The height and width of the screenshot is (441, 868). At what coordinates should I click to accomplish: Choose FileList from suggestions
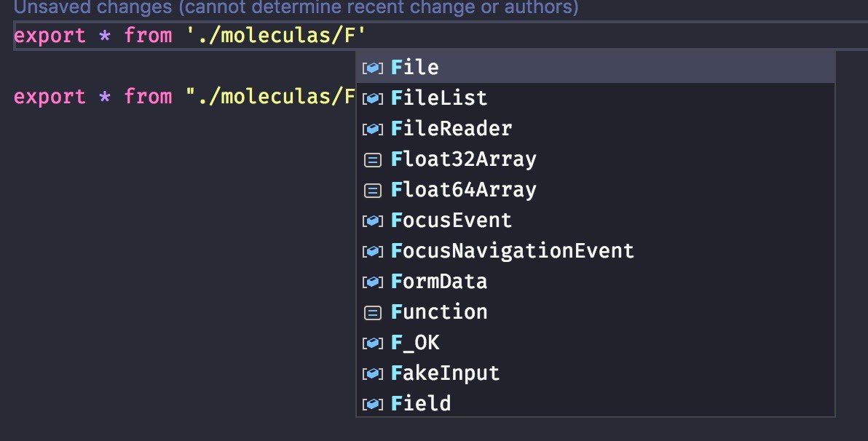coord(595,98)
